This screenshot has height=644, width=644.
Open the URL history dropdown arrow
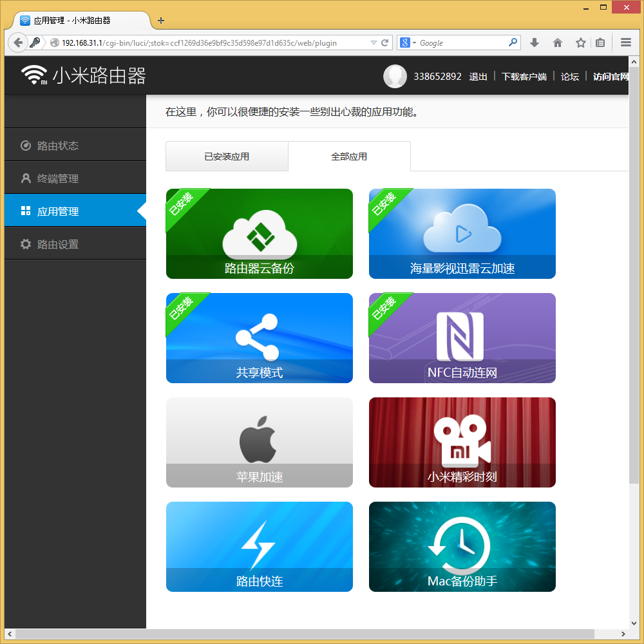pyautogui.click(x=374, y=43)
